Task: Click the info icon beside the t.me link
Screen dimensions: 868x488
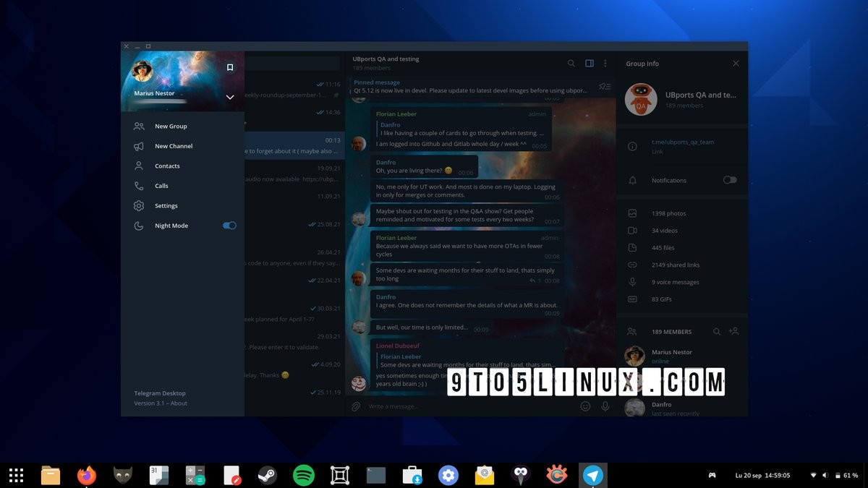Action: point(632,147)
